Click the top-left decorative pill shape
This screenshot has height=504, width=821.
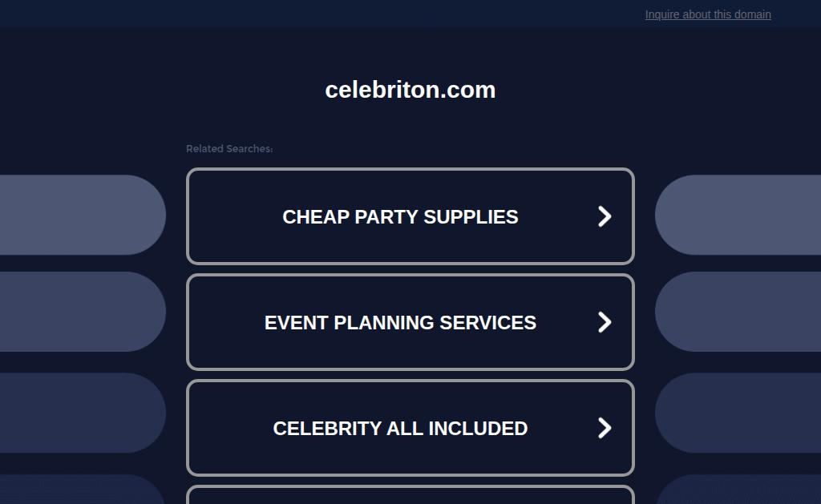[80, 215]
